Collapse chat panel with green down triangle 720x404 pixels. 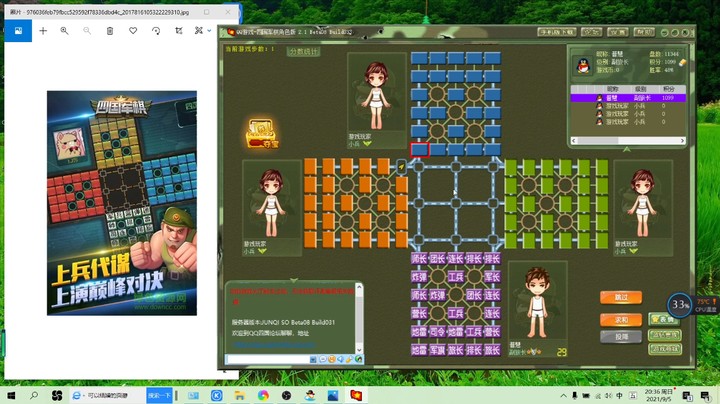coord(294,280)
